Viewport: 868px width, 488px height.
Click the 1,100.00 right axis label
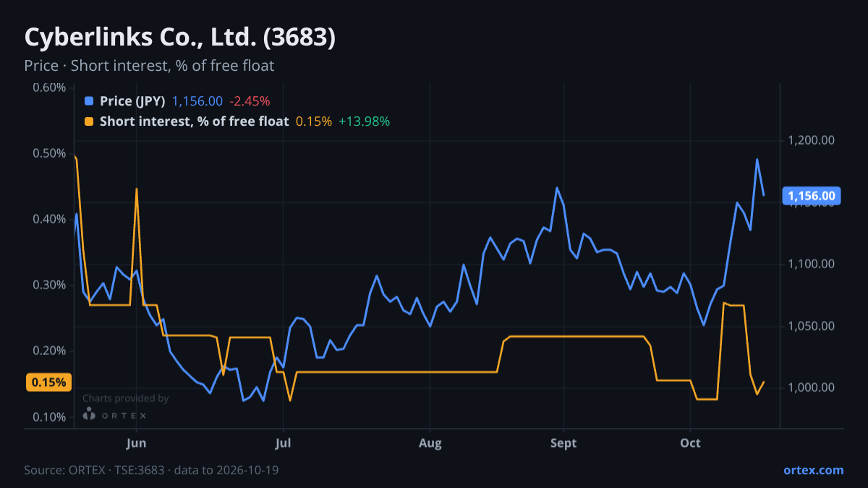pyautogui.click(x=811, y=265)
